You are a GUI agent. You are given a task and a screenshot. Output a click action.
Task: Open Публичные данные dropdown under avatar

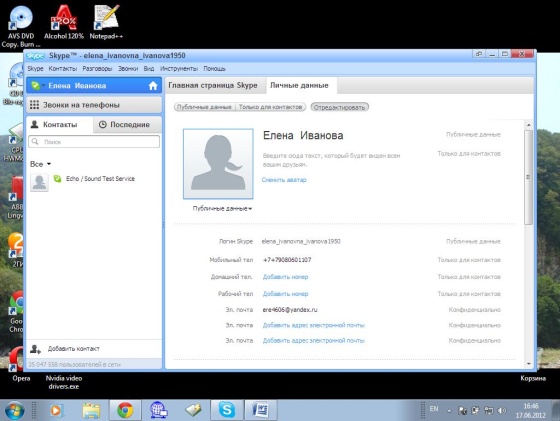click(x=222, y=209)
